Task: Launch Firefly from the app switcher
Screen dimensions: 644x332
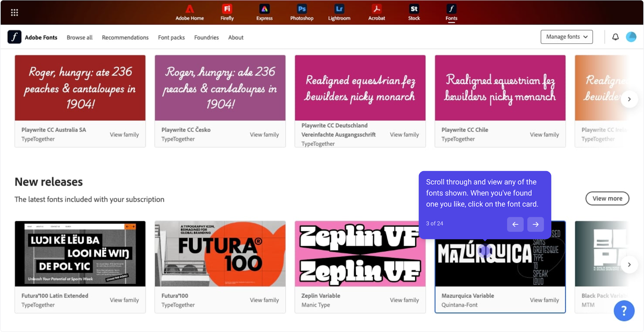Action: (227, 12)
